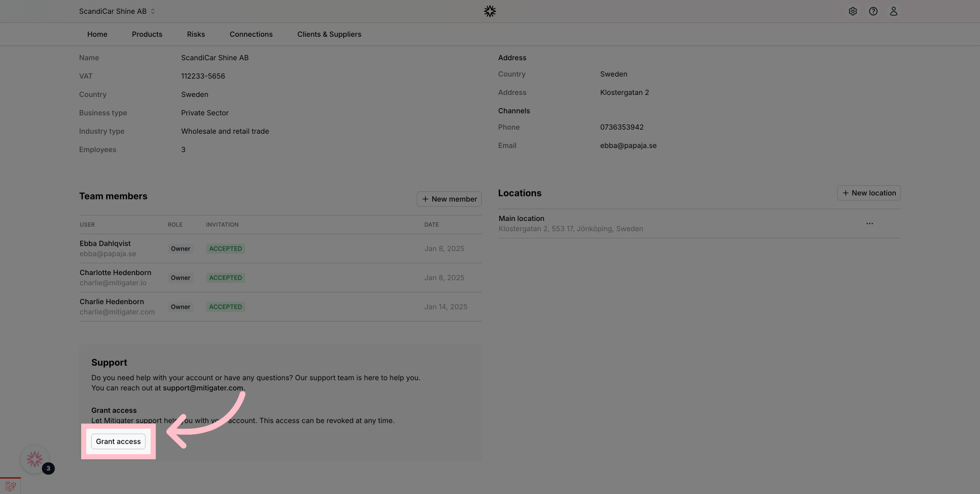Open the Products tab
This screenshot has height=494, width=980.
pyautogui.click(x=147, y=34)
